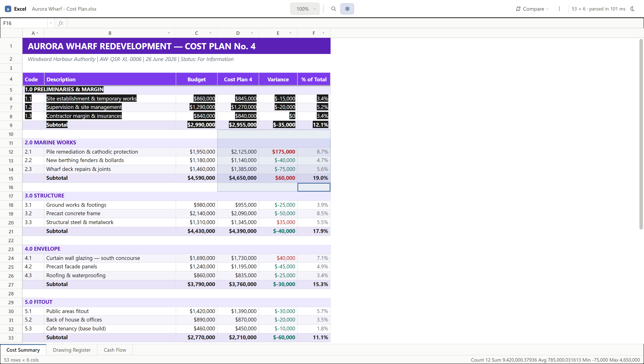Screen dimensions: 644x364
Task: Select column header D
Action: (238, 33)
